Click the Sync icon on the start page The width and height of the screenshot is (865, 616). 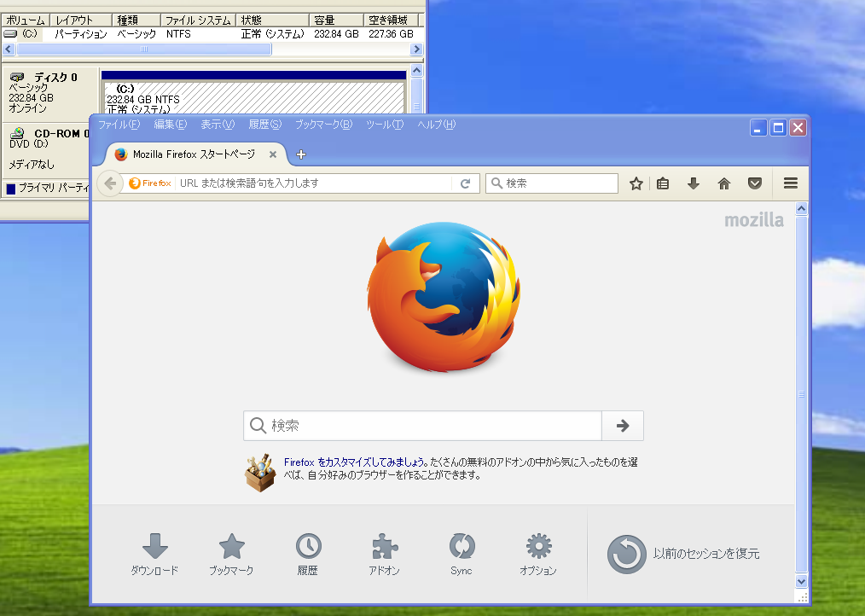click(x=462, y=546)
